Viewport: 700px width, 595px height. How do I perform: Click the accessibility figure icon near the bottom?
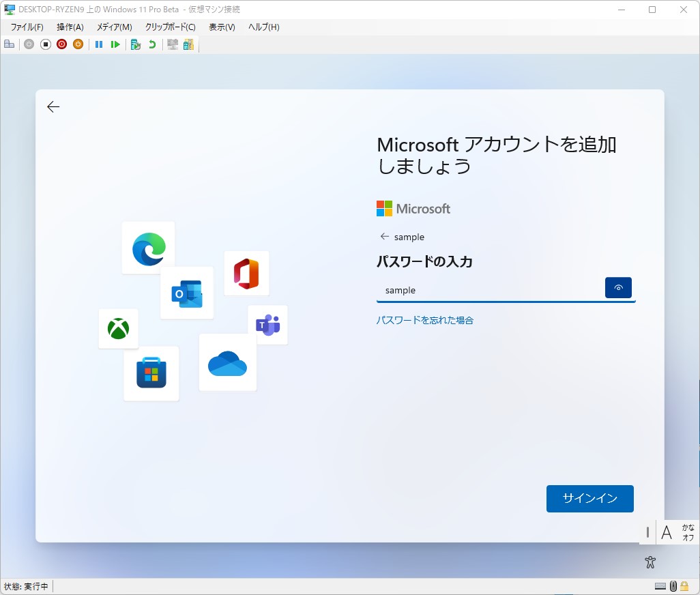[650, 562]
